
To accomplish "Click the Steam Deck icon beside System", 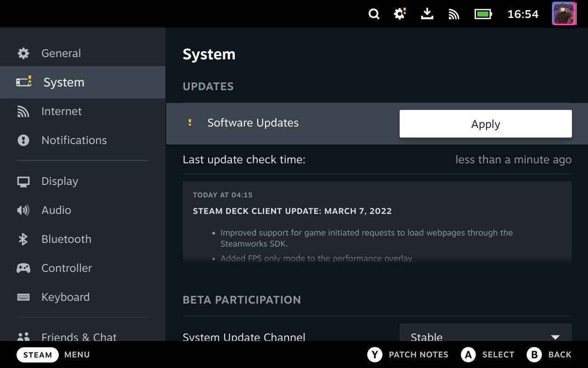I will click(x=24, y=82).
